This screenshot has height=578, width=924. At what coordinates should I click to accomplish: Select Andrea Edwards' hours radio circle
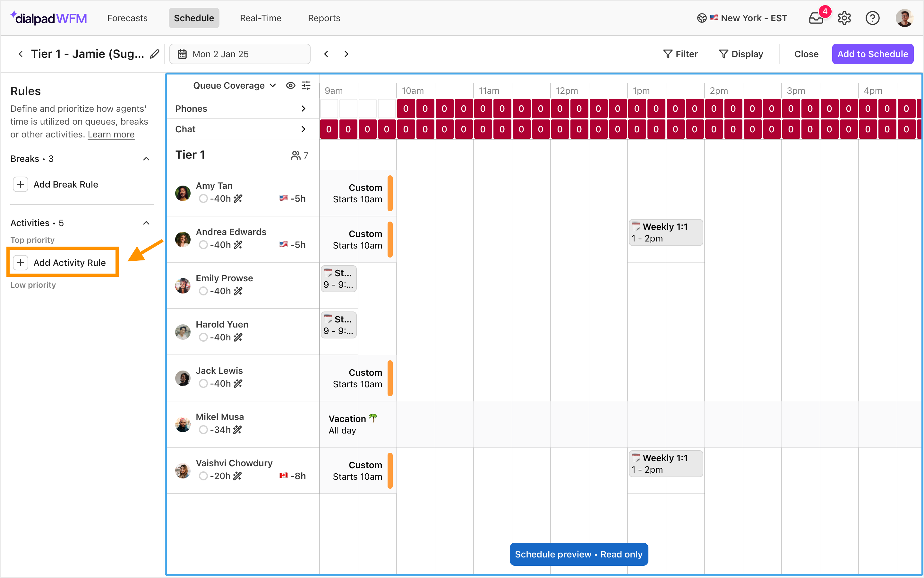(203, 245)
